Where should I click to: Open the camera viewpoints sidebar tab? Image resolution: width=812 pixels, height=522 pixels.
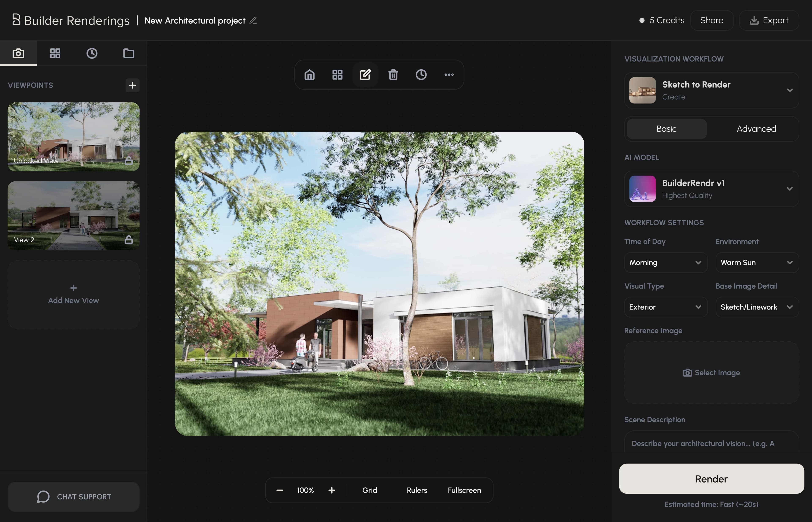[x=18, y=53]
